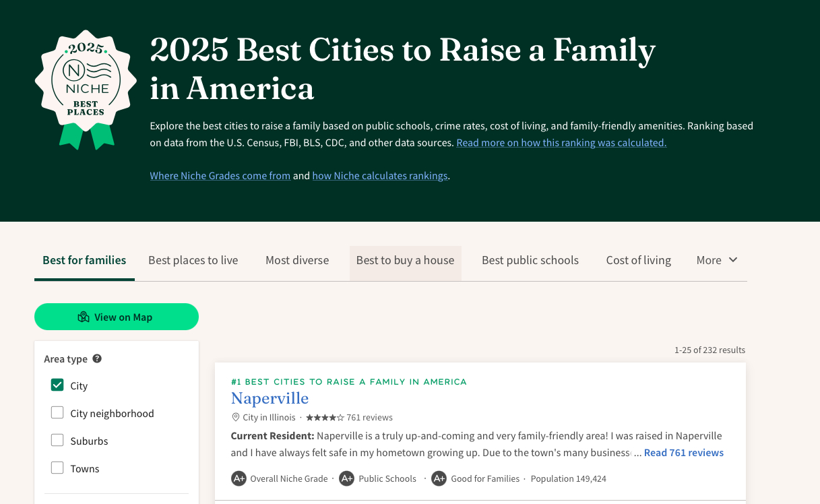
Task: Click the Public Schools A+ grade badge
Action: (346, 478)
